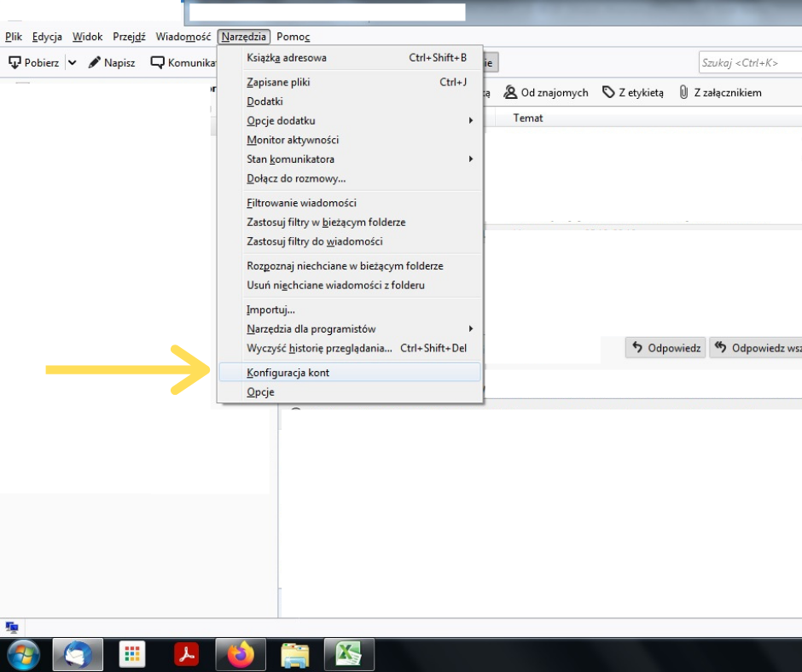This screenshot has height=672, width=802.
Task: Toggle the Z załącznikiem attachment filter
Action: tap(720, 92)
